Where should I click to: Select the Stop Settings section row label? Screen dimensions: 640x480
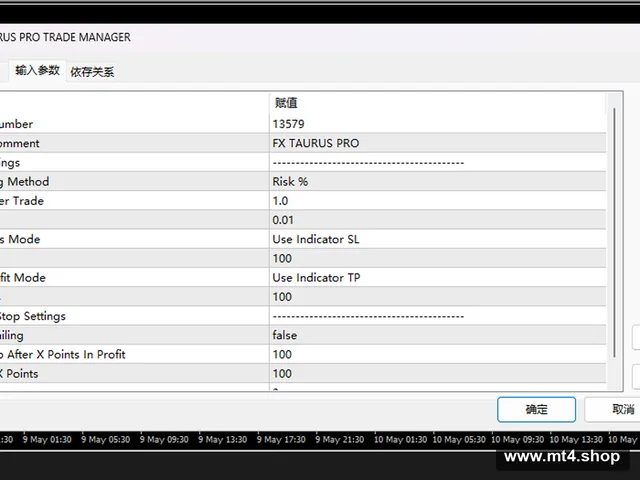[x=134, y=316]
